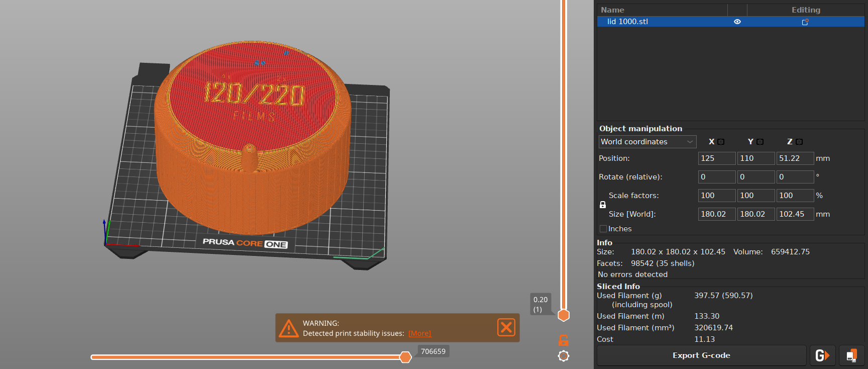
Task: Toggle the uniform scale lock icon
Action: tap(603, 205)
